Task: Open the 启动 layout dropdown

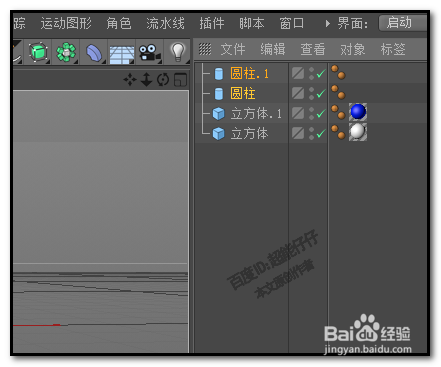Action: (403, 23)
